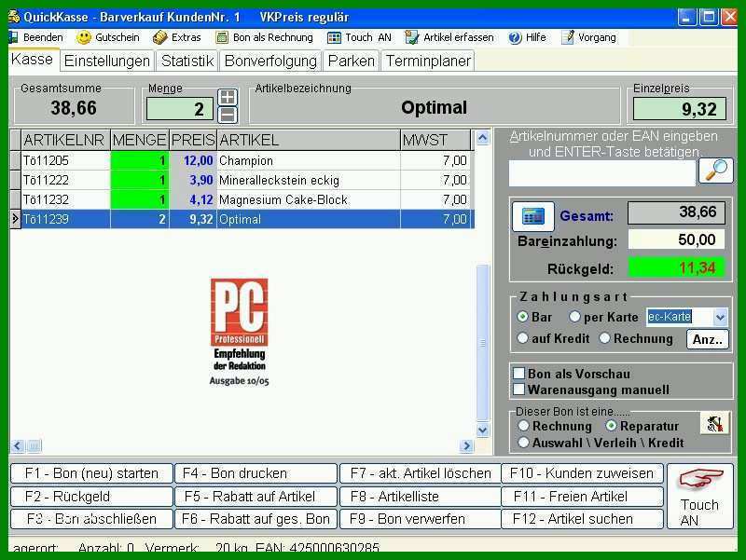This screenshot has width=746, height=560.
Task: Switch to the Kasse tab
Action: point(33,60)
